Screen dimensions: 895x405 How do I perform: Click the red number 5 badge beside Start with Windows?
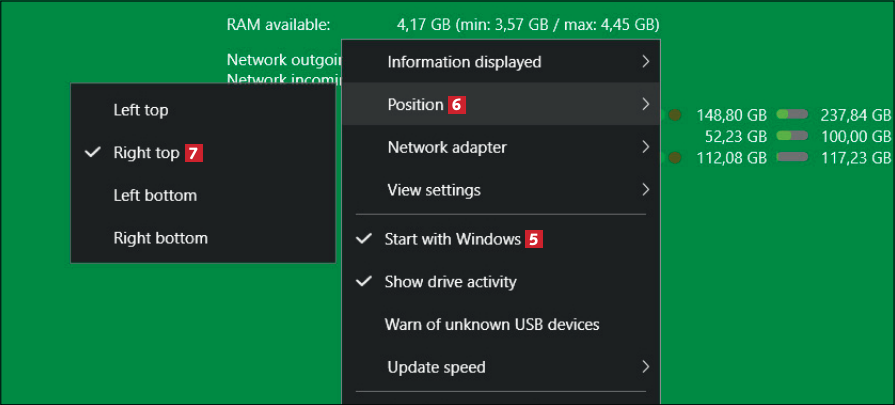coord(535,239)
